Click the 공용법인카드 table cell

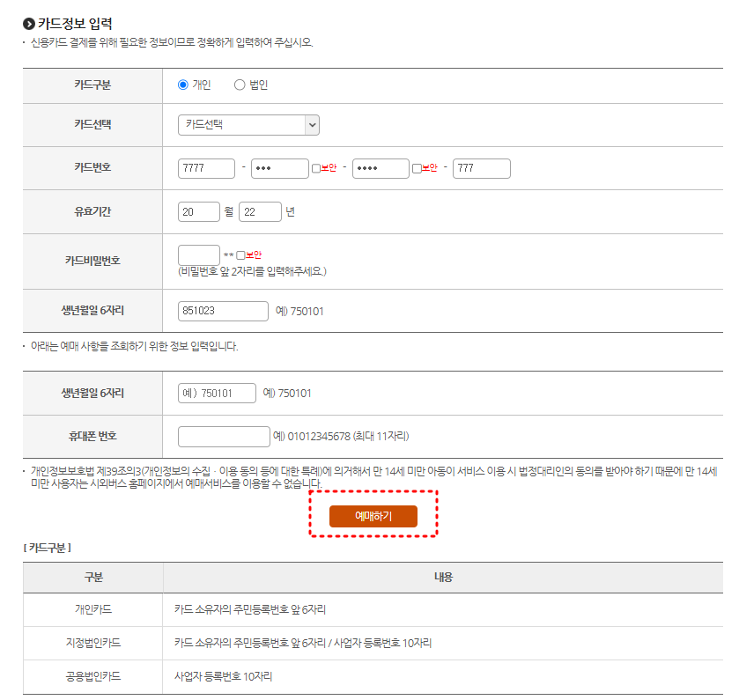coord(93,676)
